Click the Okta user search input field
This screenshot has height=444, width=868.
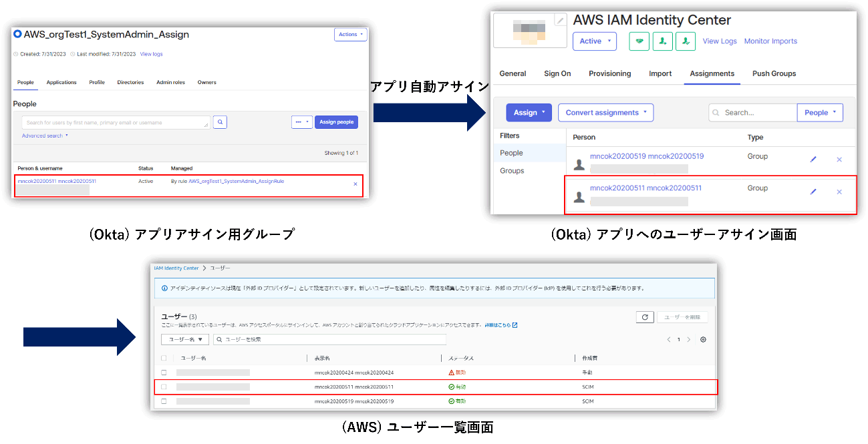(115, 122)
